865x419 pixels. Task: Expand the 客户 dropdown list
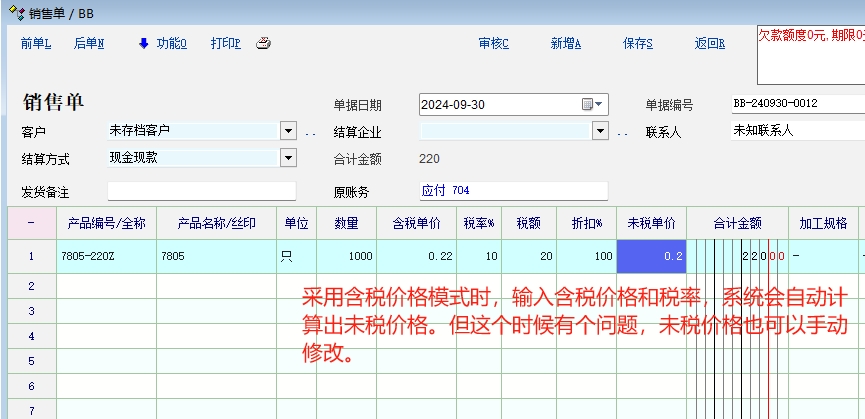pos(288,130)
